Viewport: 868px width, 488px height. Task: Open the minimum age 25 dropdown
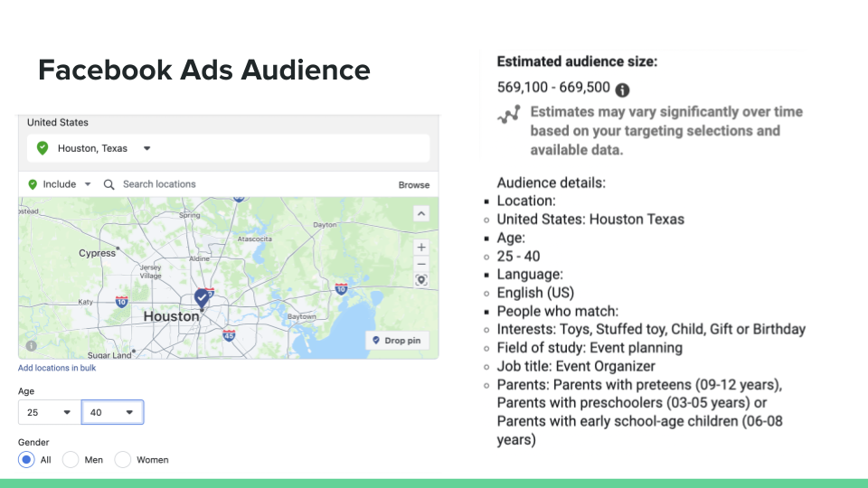[49, 412]
